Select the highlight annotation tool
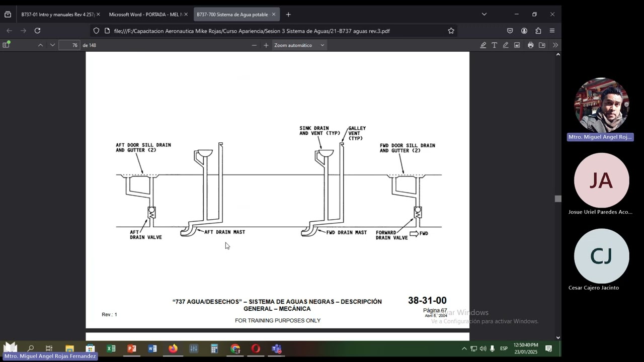The height and width of the screenshot is (362, 644). point(483,45)
